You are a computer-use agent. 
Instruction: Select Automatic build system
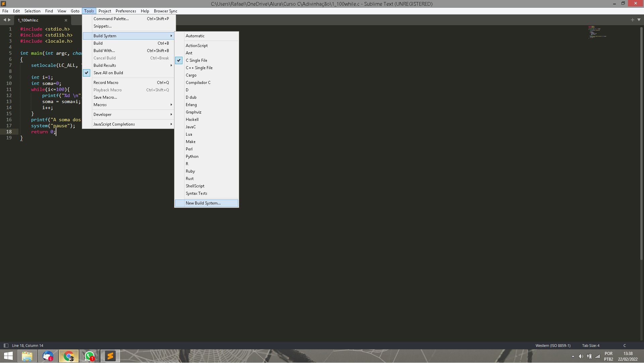click(x=207, y=36)
